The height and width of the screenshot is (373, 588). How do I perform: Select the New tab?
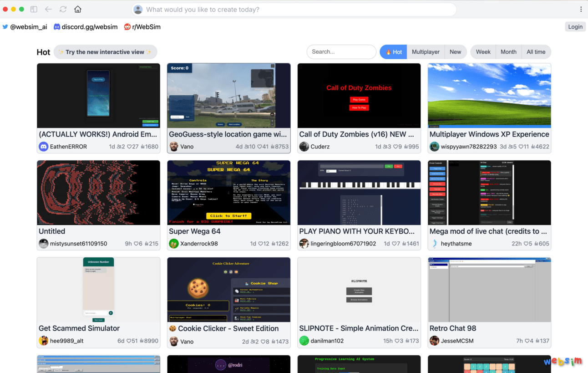456,52
